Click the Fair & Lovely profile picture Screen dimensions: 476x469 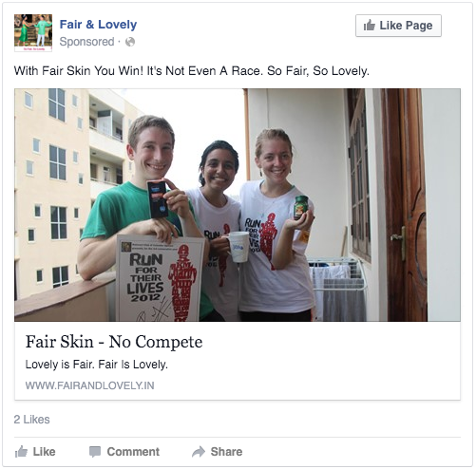coord(33,33)
